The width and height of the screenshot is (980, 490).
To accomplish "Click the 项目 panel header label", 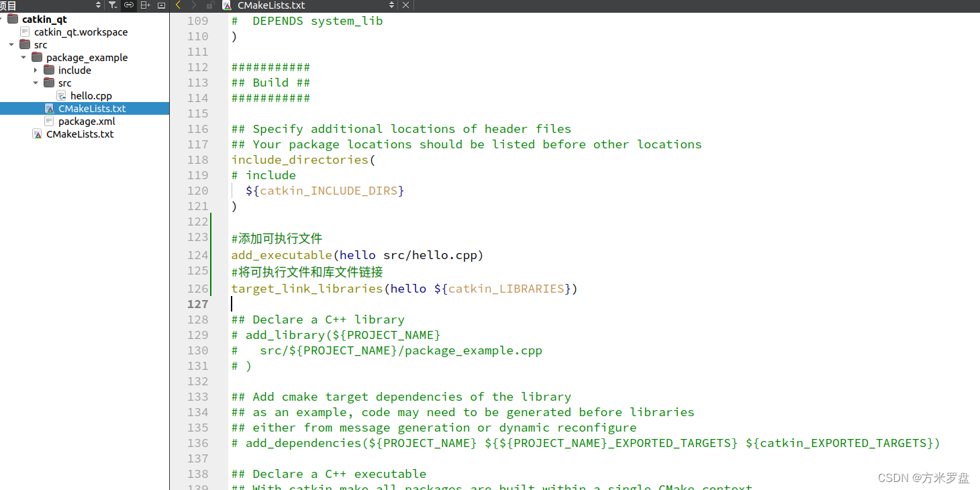I will click(8, 5).
